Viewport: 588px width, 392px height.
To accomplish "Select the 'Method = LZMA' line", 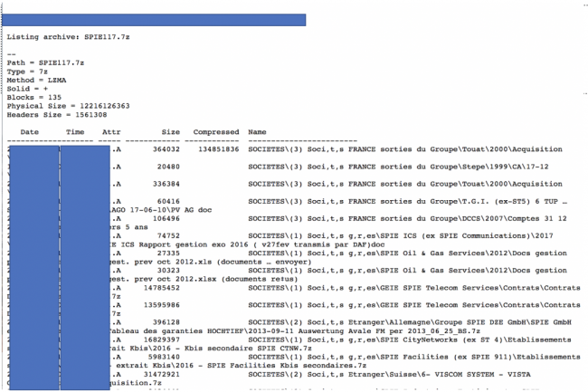I will pos(36,80).
